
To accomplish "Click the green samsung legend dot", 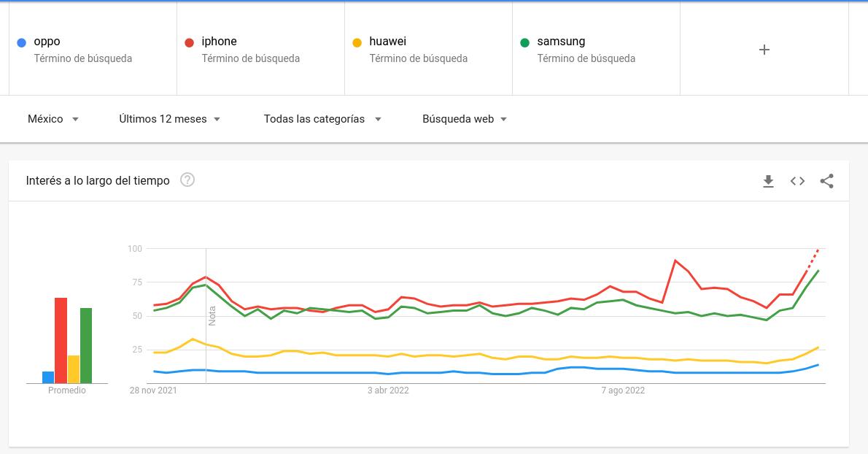I will coord(525,41).
